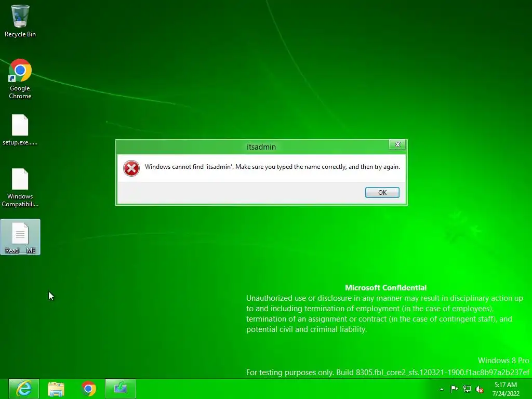Screen dimensions: 532x399
Task: Select the Read__ME text file
Action: click(x=20, y=237)
